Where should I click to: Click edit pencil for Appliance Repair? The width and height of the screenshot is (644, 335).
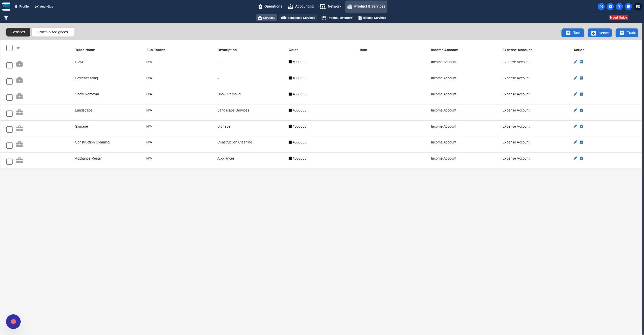(x=575, y=158)
